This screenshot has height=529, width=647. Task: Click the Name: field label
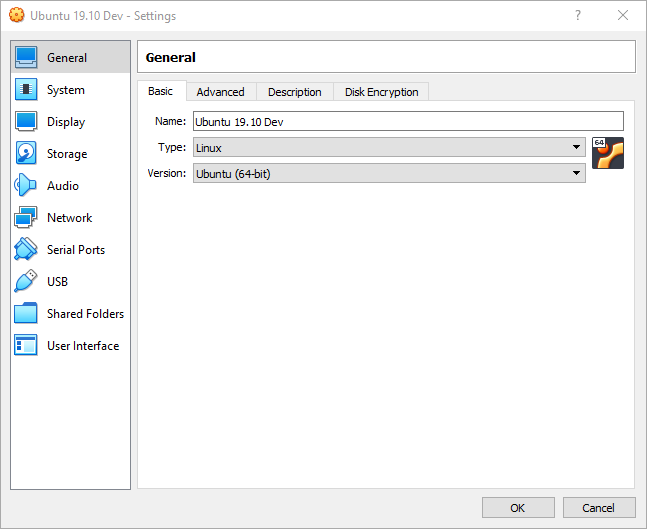(x=170, y=121)
